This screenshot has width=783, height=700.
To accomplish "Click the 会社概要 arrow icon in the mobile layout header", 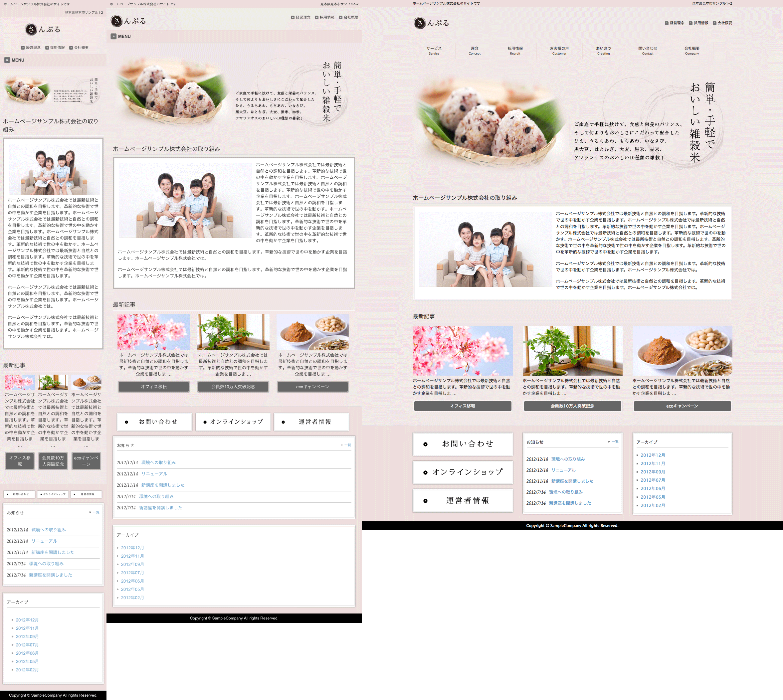I will [71, 48].
